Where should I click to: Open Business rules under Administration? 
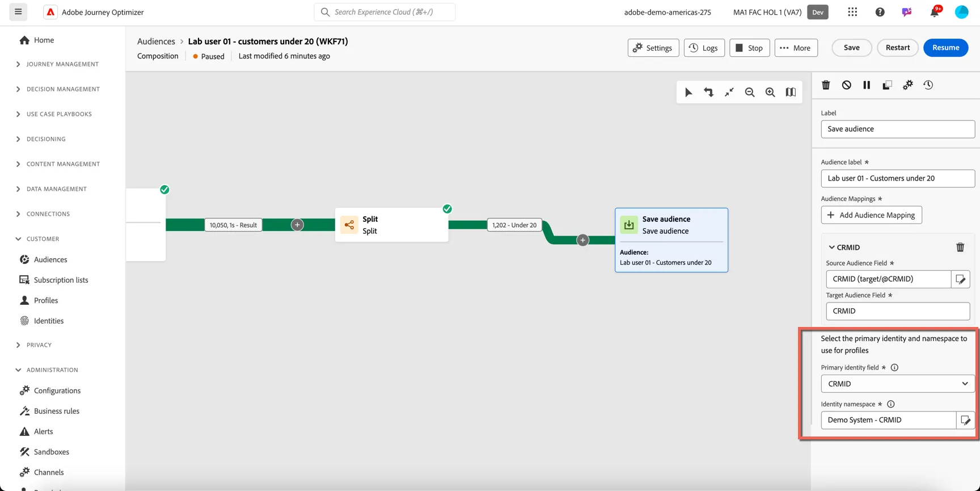coord(57,411)
